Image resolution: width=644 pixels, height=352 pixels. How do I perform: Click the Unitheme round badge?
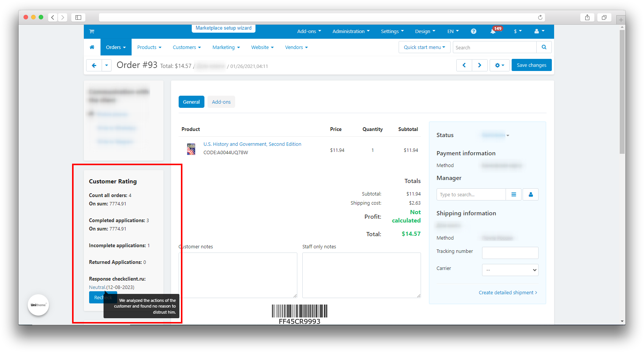(38, 305)
